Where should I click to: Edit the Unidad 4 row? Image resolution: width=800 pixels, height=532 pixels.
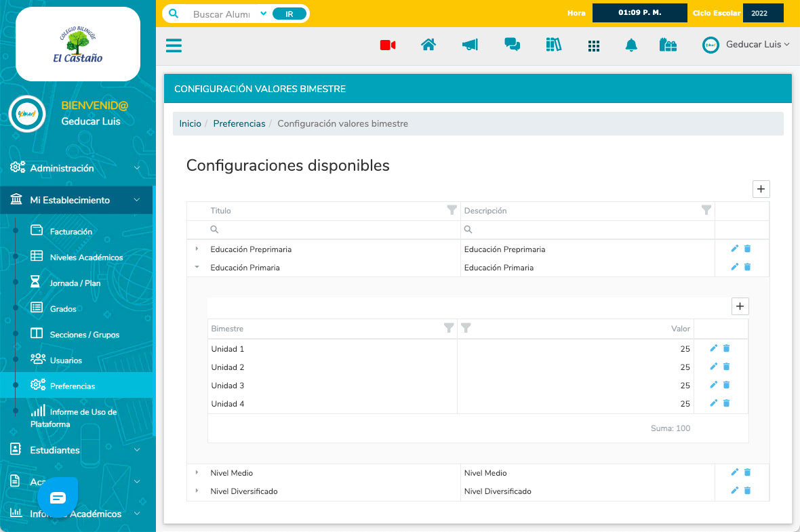pyautogui.click(x=714, y=403)
